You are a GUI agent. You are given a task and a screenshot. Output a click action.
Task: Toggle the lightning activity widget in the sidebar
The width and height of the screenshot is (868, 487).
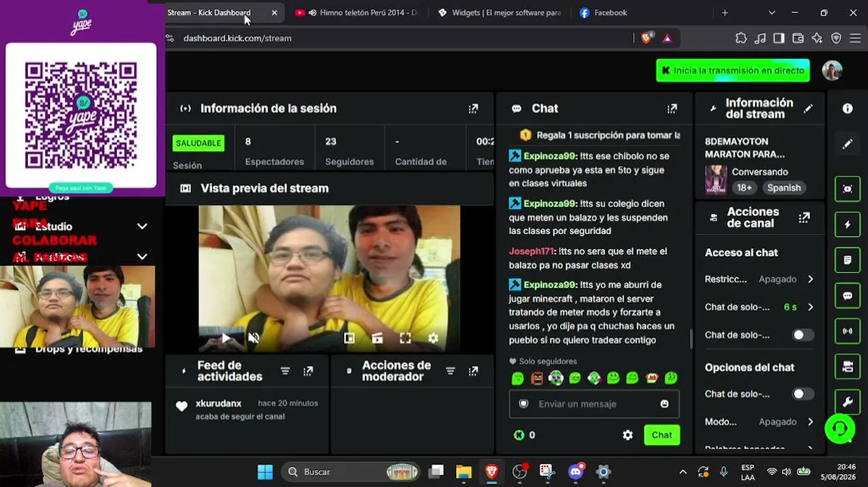pyautogui.click(x=848, y=225)
